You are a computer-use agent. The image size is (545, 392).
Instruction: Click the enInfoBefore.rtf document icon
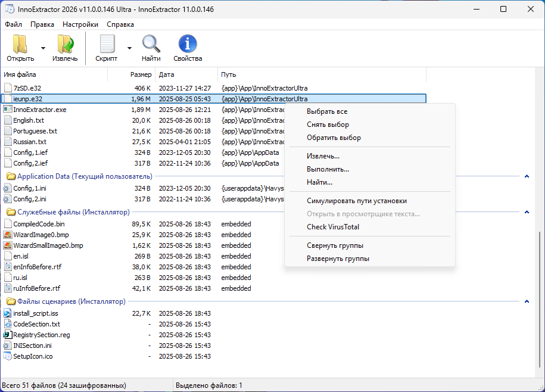8,267
